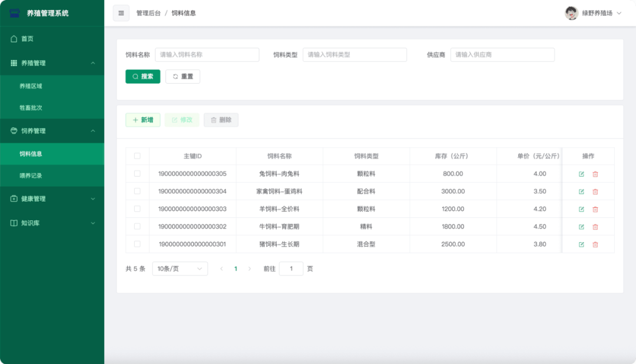Select the 饲养管理 feed icon in sidebar
The width and height of the screenshot is (636, 364).
click(x=15, y=131)
